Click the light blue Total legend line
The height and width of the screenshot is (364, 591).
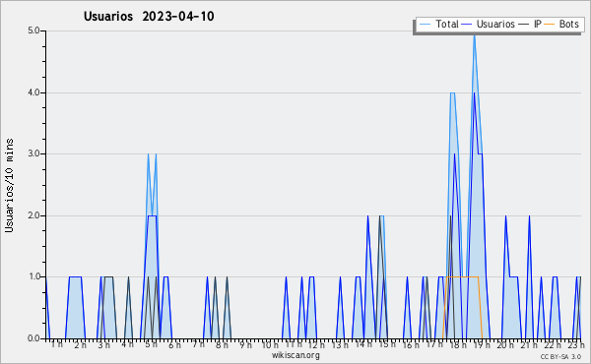(425, 24)
